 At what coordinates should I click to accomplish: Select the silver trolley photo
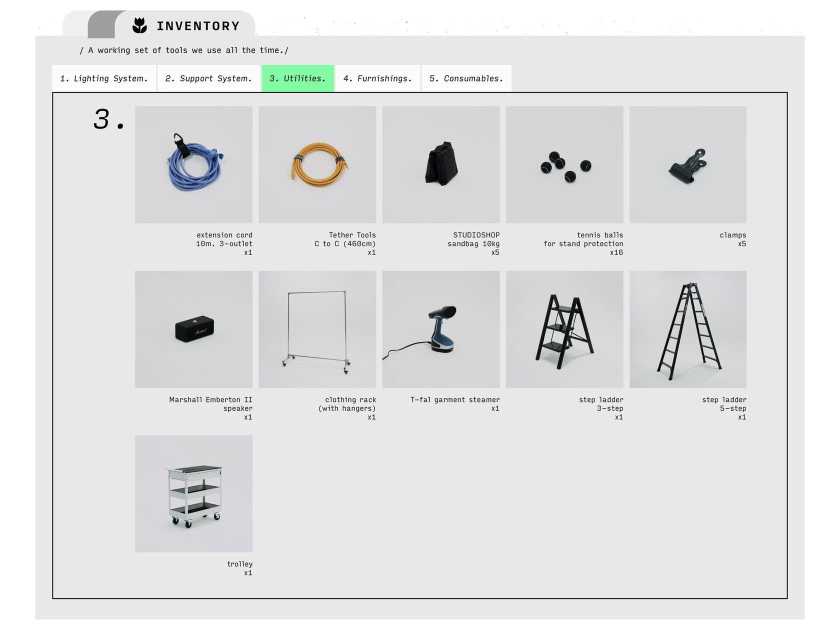tap(193, 493)
